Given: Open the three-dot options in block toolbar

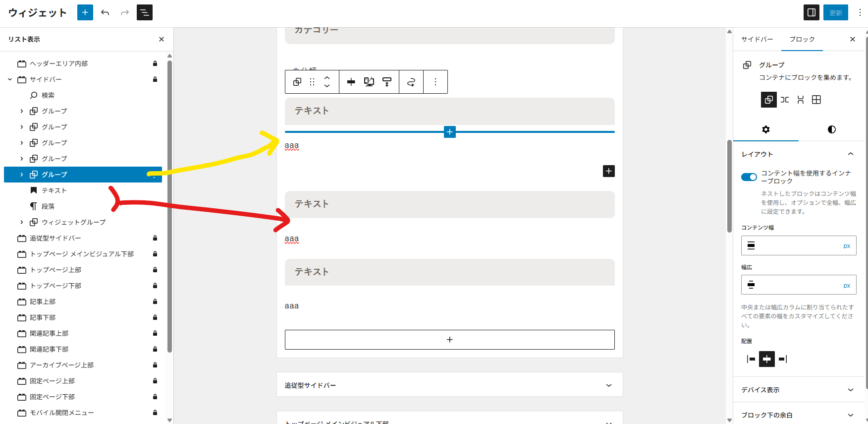Looking at the screenshot, I should (x=435, y=82).
